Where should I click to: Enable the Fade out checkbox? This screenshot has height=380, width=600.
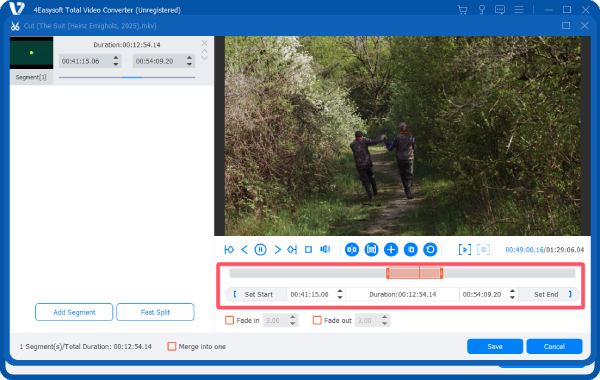317,320
